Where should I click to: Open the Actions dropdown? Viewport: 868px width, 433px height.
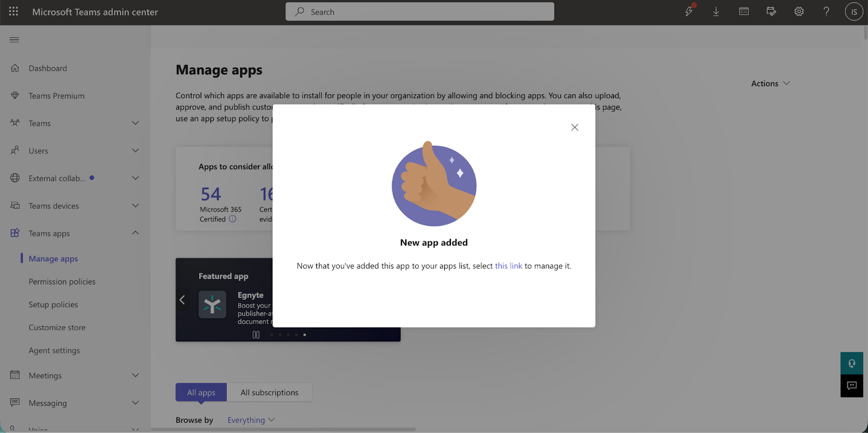click(770, 83)
